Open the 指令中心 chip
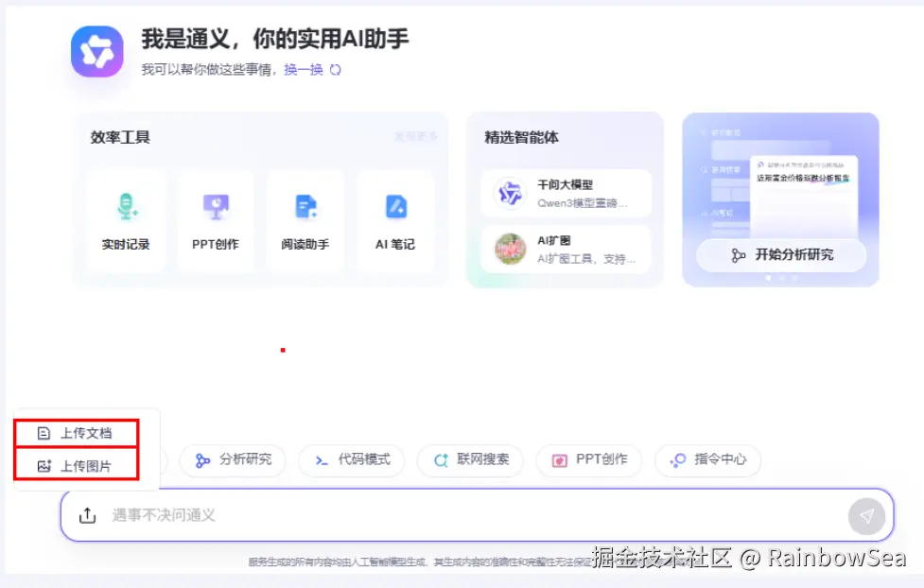The width and height of the screenshot is (924, 588). click(707, 460)
